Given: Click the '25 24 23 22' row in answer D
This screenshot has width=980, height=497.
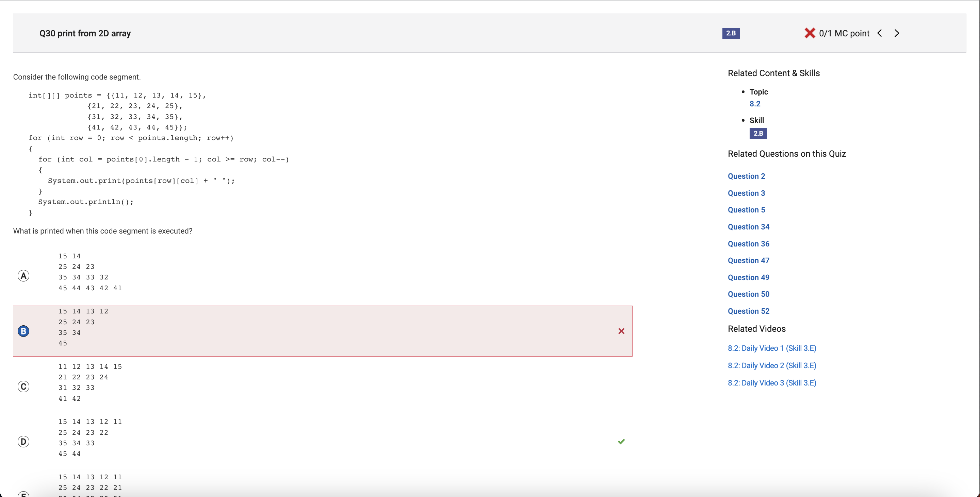Looking at the screenshot, I should coord(83,432).
